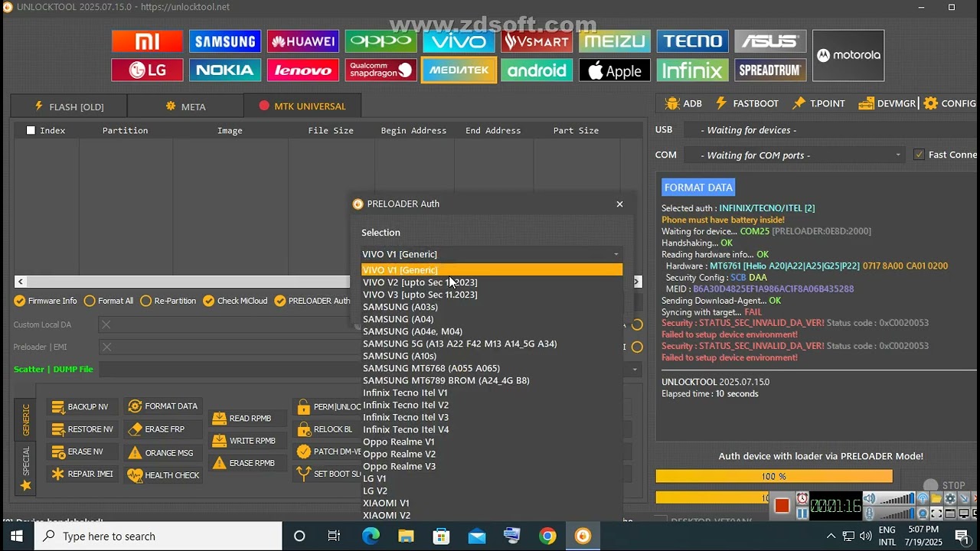The height and width of the screenshot is (551, 980).
Task: Choose VIVO V3 [upto Sec 11.2023]
Action: pos(492,295)
